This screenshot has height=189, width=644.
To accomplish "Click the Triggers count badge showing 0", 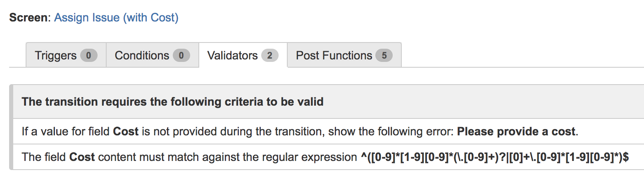I will point(89,55).
